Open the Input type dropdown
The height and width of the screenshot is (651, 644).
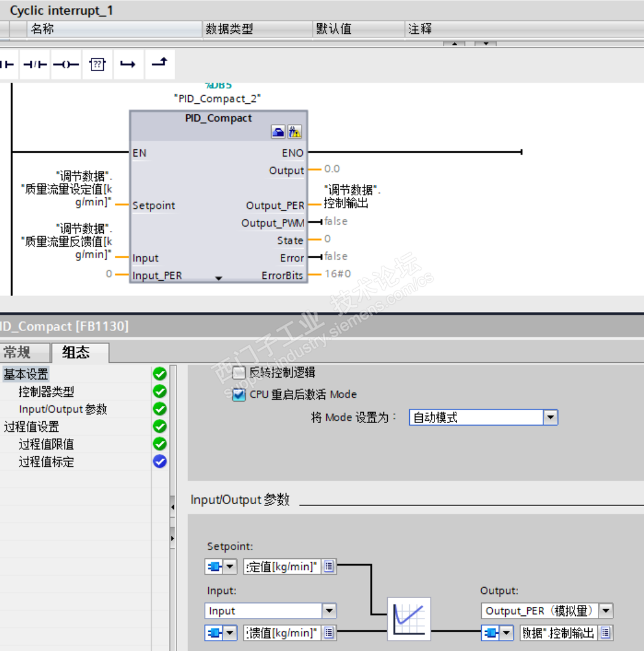pyautogui.click(x=329, y=610)
